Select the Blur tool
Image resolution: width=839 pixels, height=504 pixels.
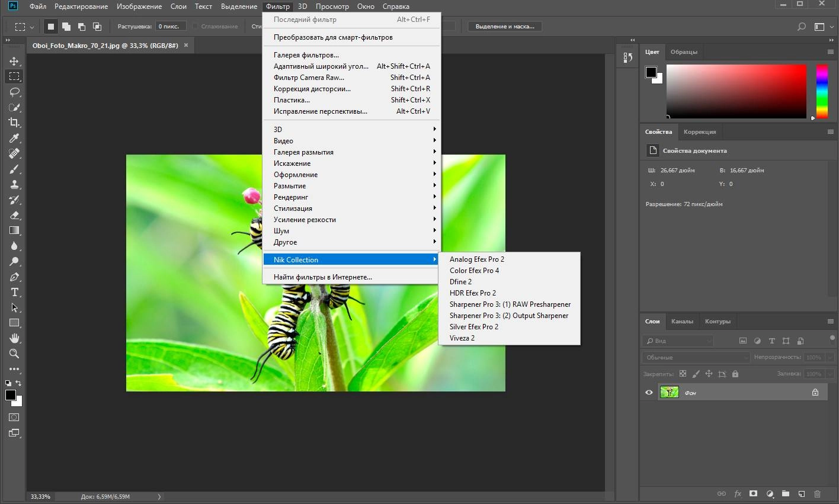(x=14, y=246)
